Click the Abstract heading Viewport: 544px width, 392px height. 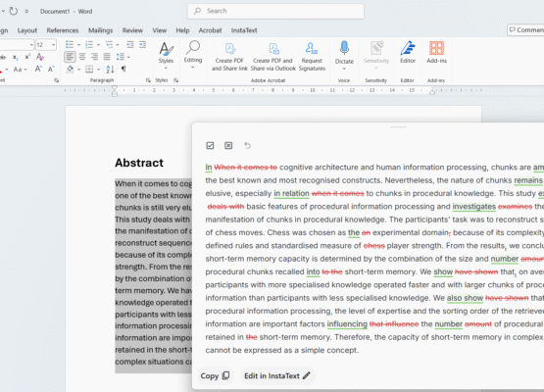[139, 163]
